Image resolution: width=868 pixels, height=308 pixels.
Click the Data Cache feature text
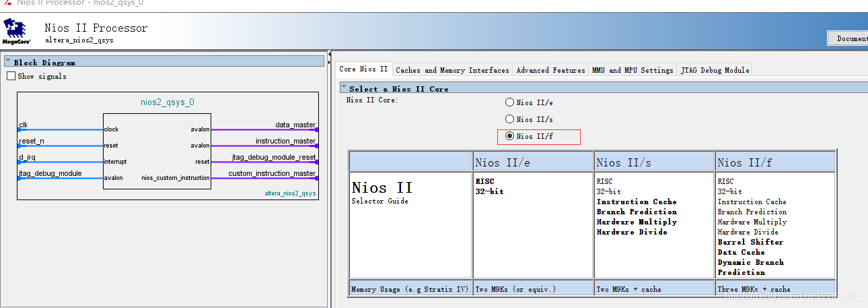pos(741,252)
